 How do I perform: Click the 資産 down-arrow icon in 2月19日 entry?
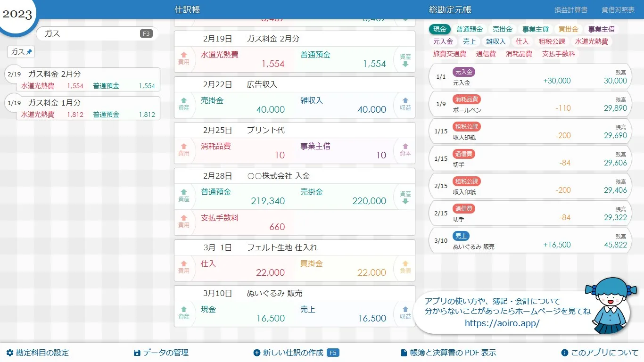[x=405, y=64]
